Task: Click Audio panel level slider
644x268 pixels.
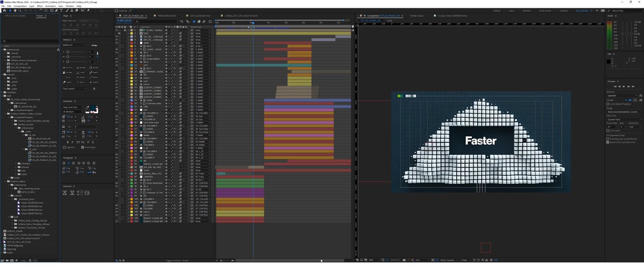Action: (627, 34)
